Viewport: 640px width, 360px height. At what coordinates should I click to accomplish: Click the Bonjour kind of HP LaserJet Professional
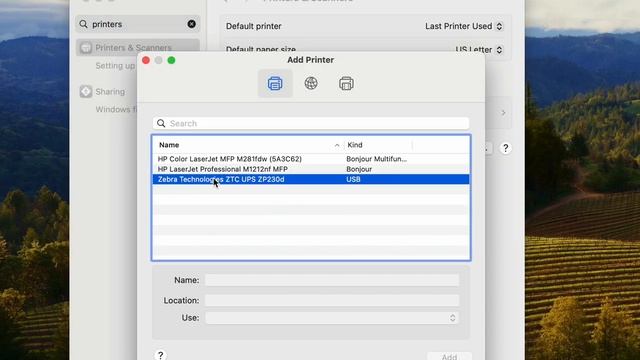tap(359, 169)
